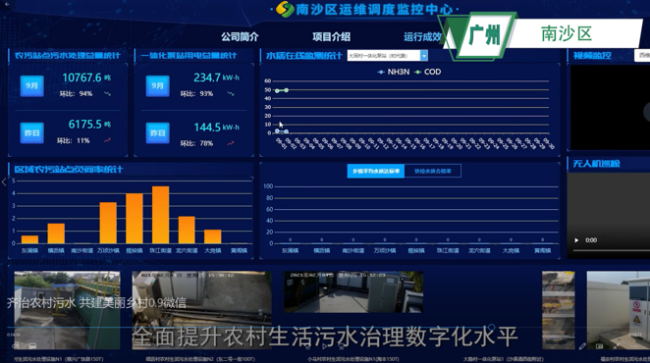Click the drone video progress bar
The image size is (650, 363).
click(611, 251)
